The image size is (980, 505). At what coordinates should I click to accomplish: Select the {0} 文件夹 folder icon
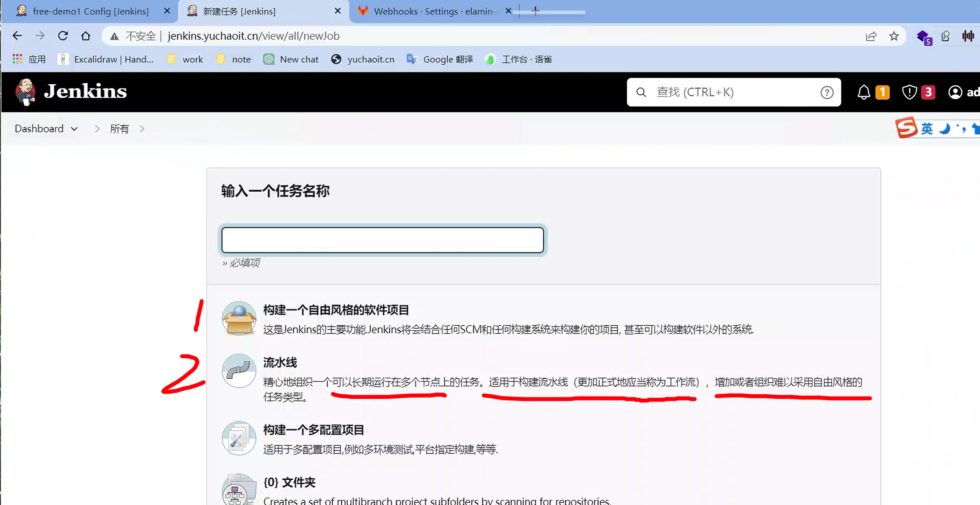(x=239, y=491)
